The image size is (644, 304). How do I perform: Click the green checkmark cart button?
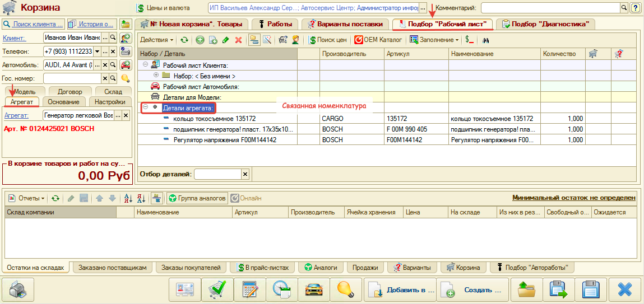[x=217, y=289]
